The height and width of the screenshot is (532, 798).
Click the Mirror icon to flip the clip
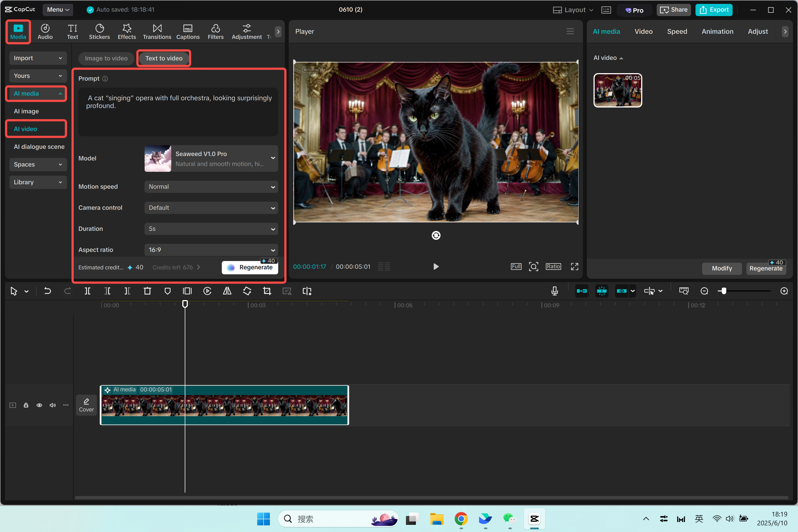point(227,291)
